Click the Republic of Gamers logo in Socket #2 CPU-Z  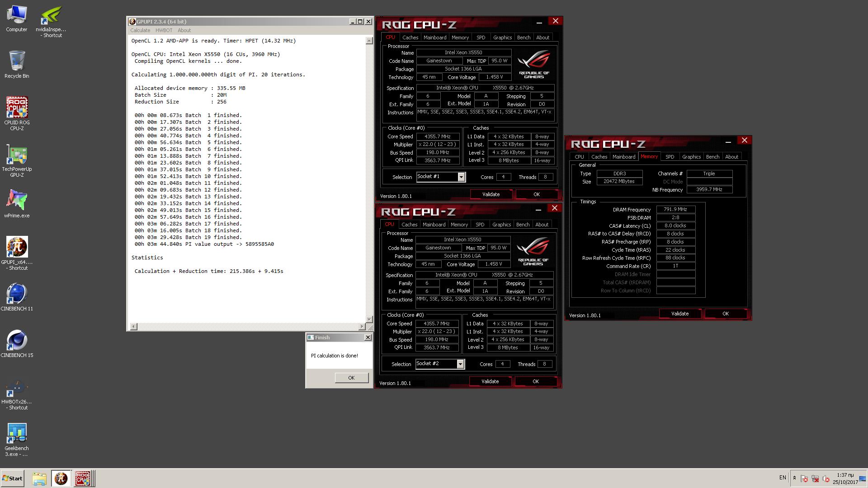tap(533, 252)
